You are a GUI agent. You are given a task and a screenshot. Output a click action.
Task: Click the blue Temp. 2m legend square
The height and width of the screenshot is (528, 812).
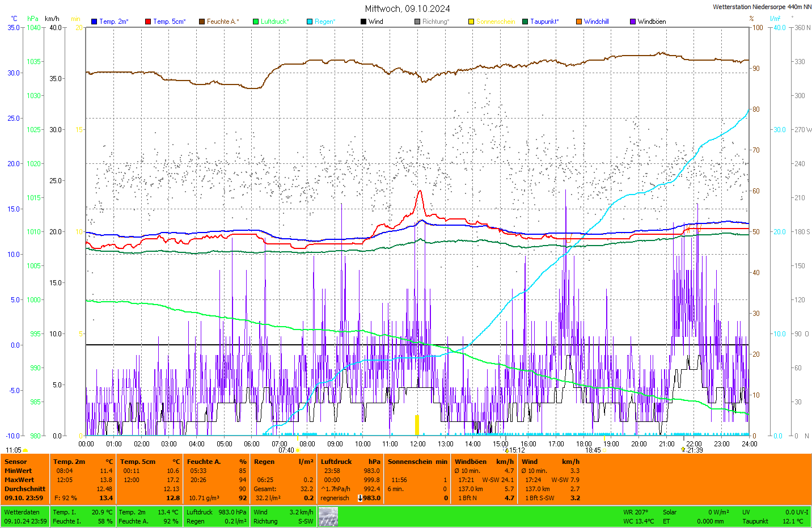click(x=94, y=22)
